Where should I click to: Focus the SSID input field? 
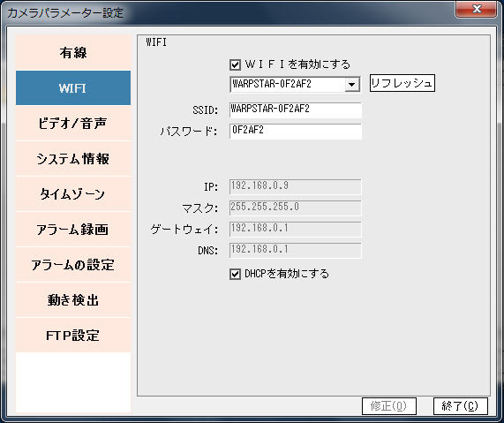tap(296, 110)
